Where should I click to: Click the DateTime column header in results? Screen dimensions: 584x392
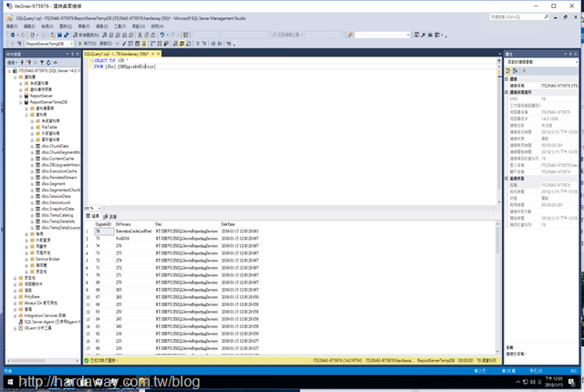[x=241, y=224]
